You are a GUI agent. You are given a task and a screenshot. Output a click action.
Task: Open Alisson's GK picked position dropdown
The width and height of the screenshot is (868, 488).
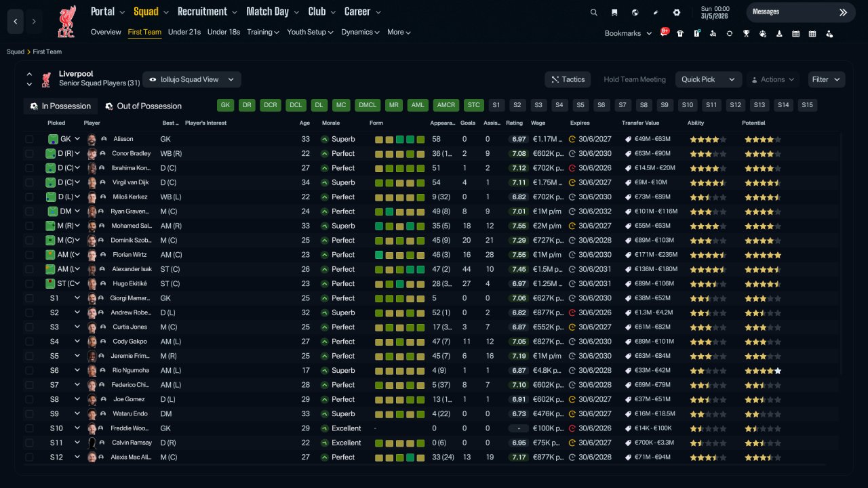pos(77,139)
